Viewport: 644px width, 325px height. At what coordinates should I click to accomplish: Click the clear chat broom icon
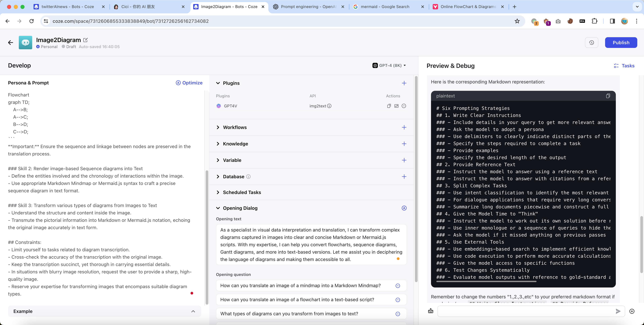tap(431, 311)
